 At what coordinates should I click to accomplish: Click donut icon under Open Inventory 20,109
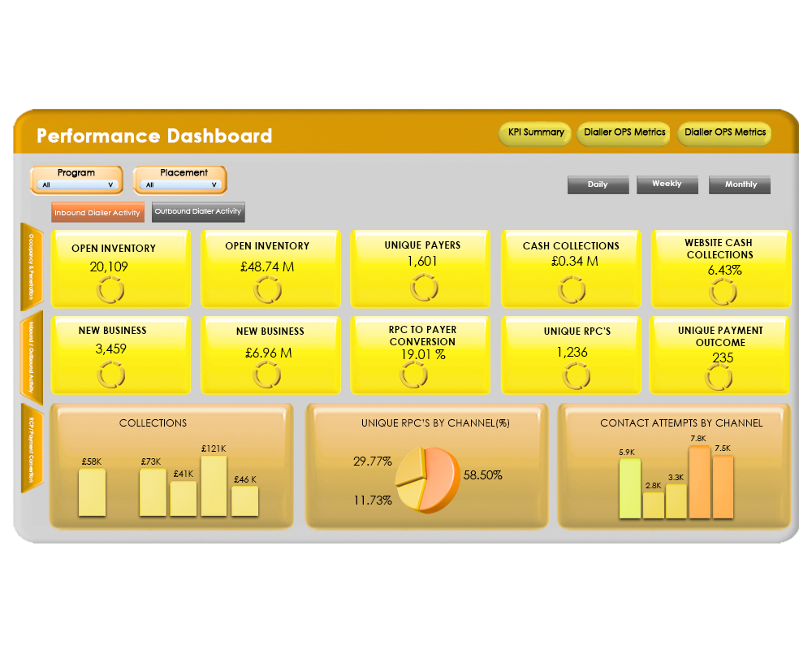pyautogui.click(x=111, y=289)
